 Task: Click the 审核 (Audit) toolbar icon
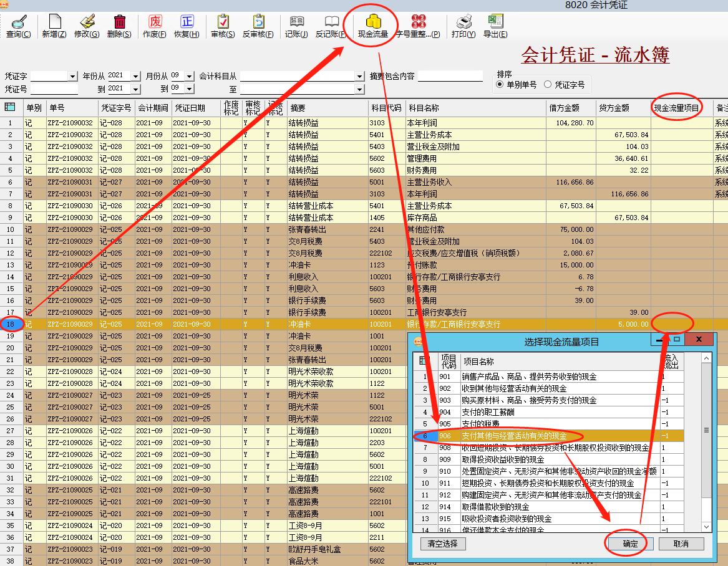click(222, 26)
